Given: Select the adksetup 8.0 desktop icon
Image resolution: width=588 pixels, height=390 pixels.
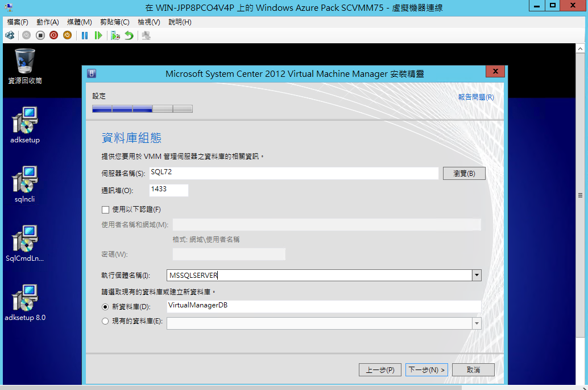Looking at the screenshot, I should coord(25,303).
